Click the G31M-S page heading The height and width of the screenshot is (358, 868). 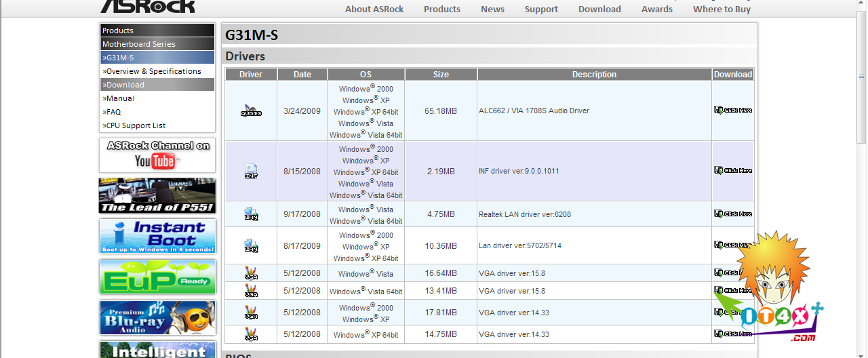pyautogui.click(x=252, y=35)
